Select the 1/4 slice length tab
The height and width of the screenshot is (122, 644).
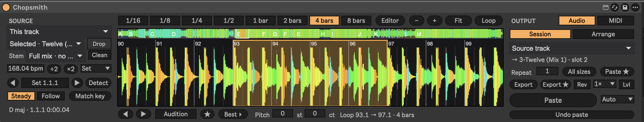coord(197,21)
